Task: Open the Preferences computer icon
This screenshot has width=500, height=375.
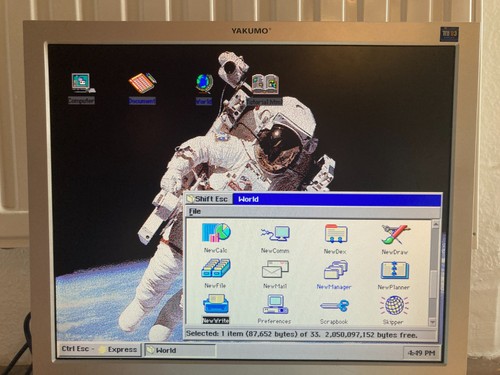Action: point(275,305)
